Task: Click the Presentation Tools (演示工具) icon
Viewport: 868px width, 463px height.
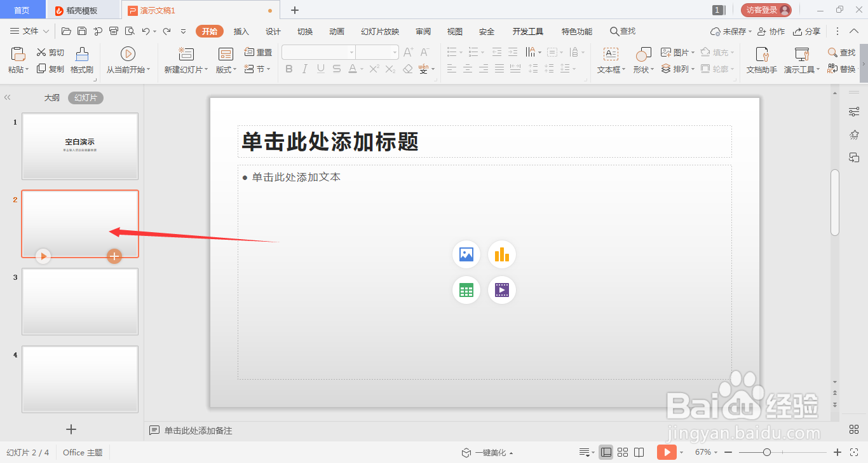Action: (802, 54)
